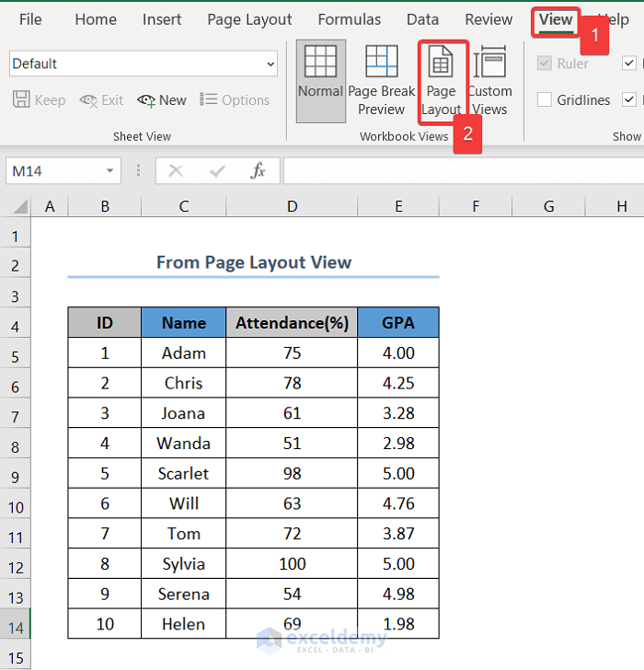Select the cell containing Wanda

pos(184,443)
